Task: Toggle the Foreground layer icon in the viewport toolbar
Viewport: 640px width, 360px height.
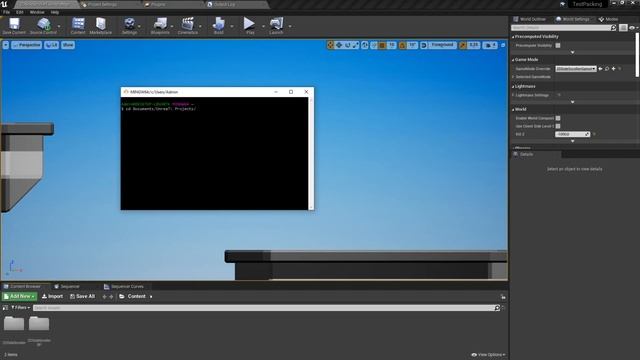Action: point(424,45)
